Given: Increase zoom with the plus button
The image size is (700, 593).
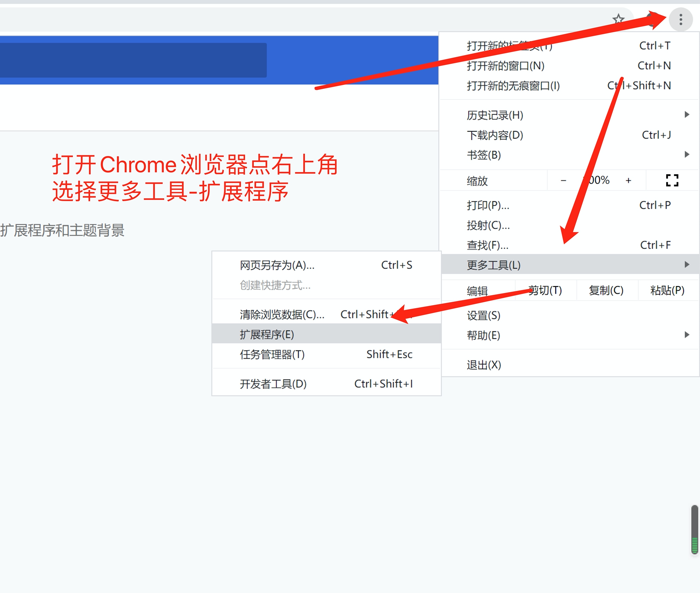Looking at the screenshot, I should coord(628,180).
